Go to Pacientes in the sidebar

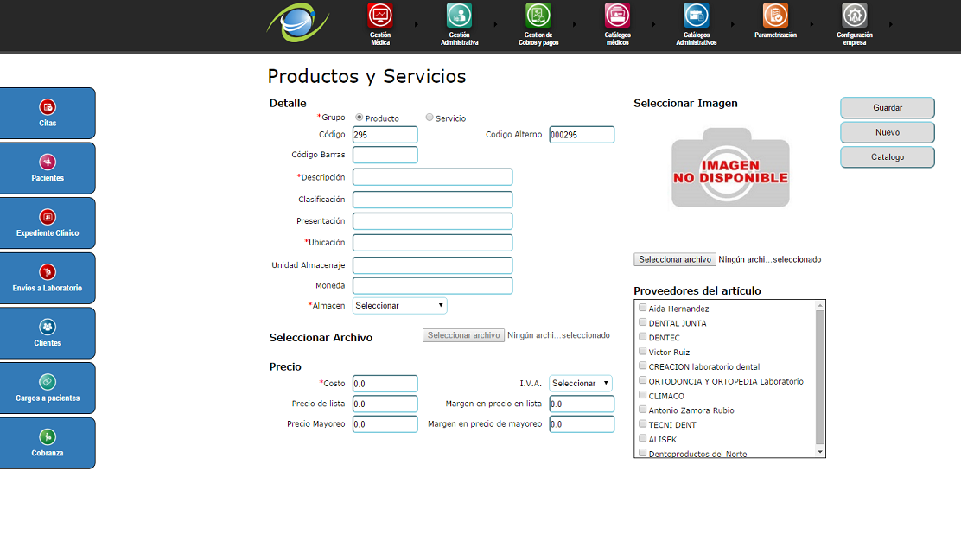(48, 168)
